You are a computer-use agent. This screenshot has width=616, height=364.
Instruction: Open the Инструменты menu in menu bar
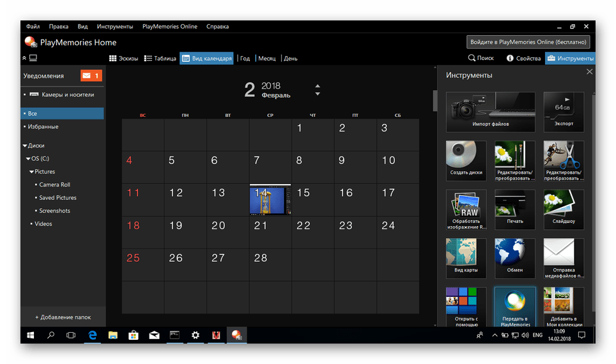point(115,27)
